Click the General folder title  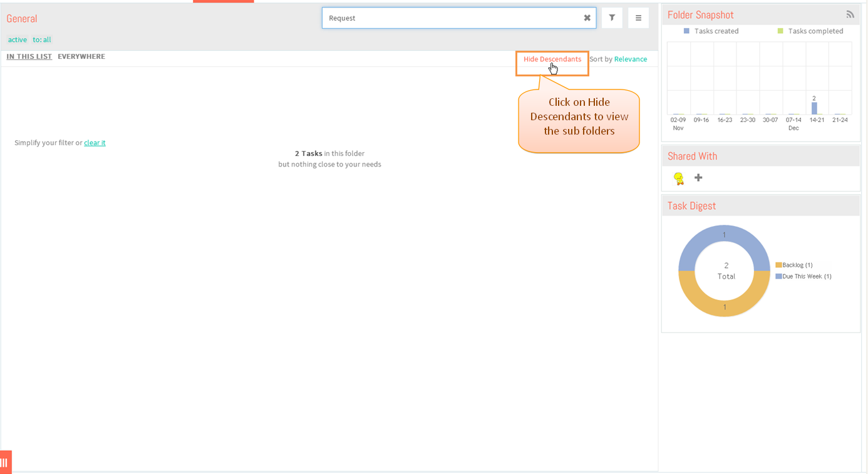coord(22,19)
